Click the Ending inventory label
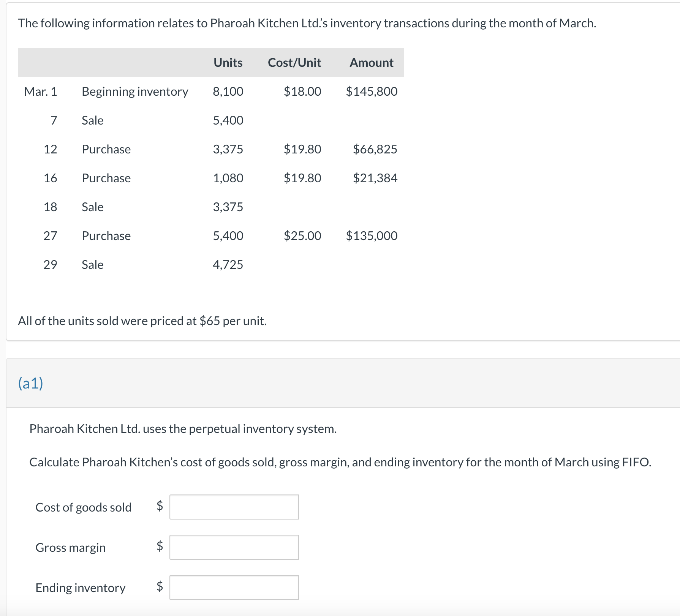The width and height of the screenshot is (680, 616). pyautogui.click(x=80, y=588)
